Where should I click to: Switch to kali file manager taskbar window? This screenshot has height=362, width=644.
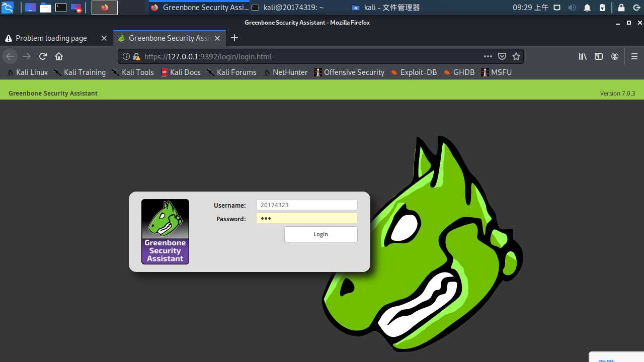pyautogui.click(x=385, y=8)
